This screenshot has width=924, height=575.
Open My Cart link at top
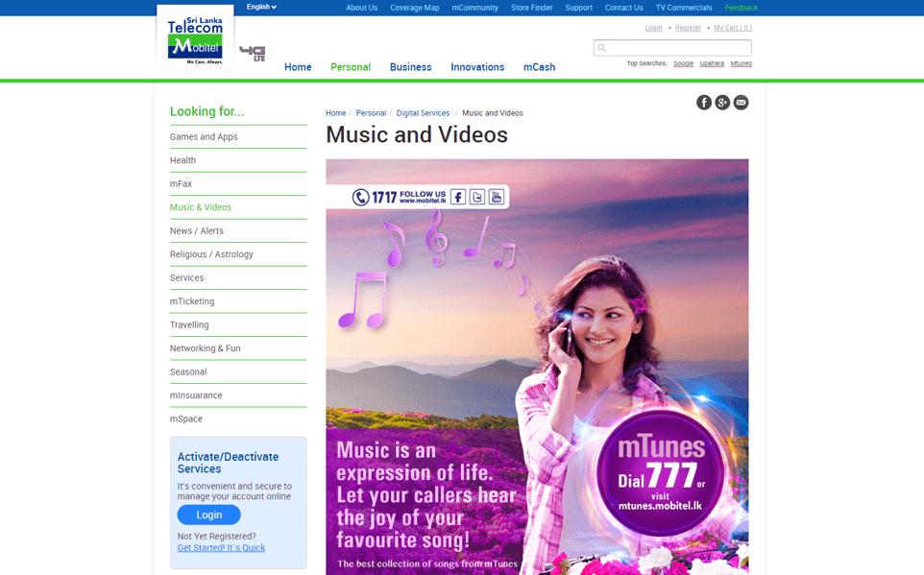pos(732,28)
